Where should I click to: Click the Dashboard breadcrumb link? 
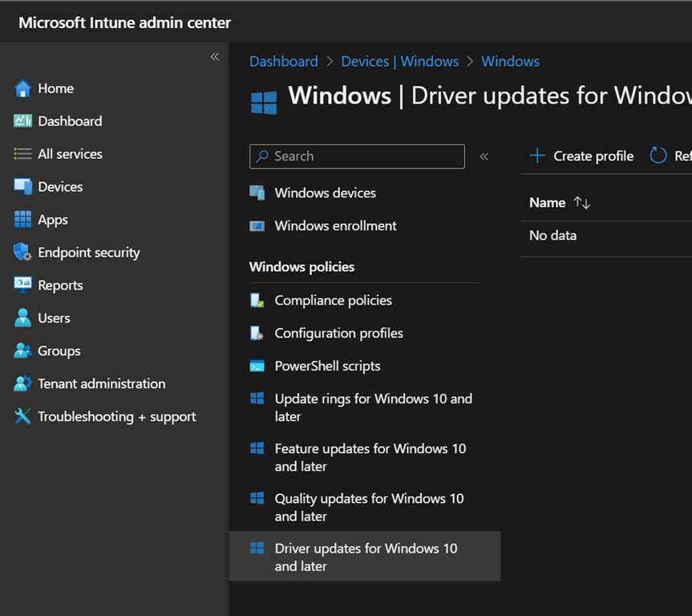tap(283, 62)
